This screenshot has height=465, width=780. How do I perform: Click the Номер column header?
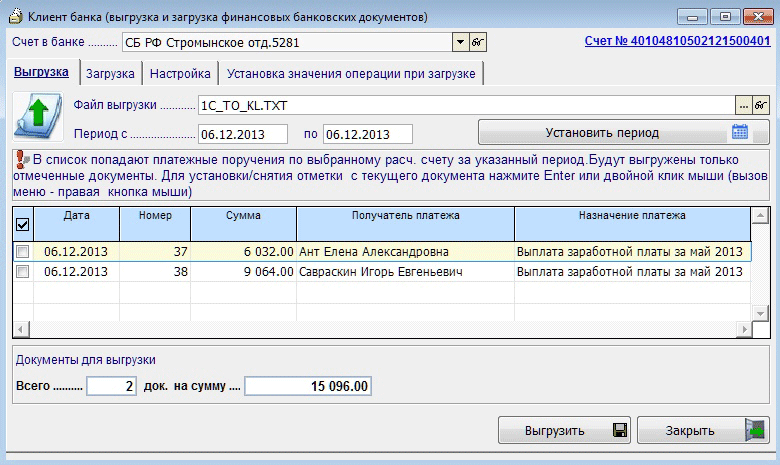tap(155, 224)
